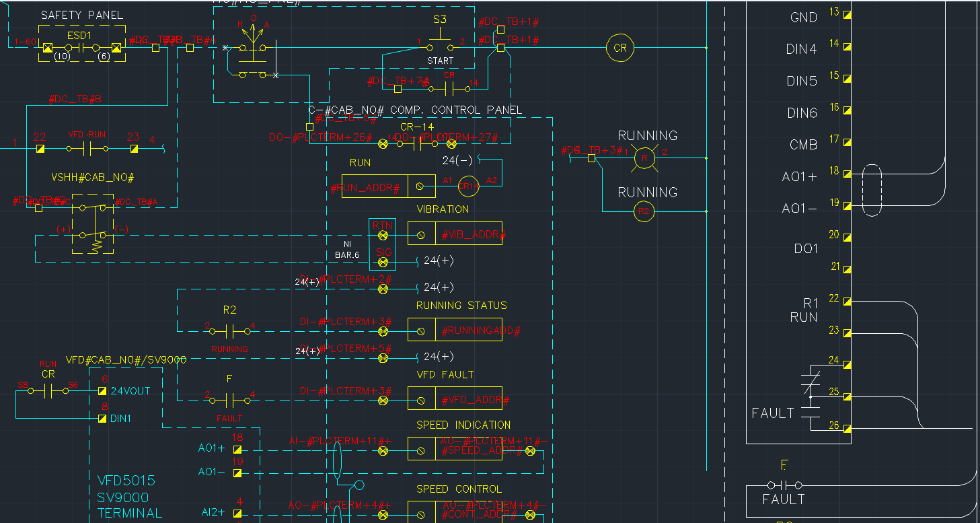This screenshot has height=523, width=980.
Task: Select the RUNNING pilot lamp marked R
Action: point(644,158)
